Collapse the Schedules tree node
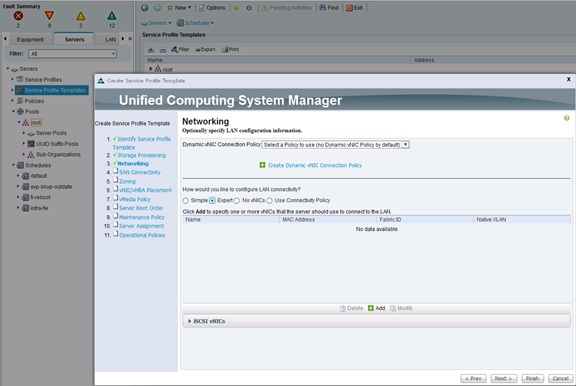 (x=14, y=165)
